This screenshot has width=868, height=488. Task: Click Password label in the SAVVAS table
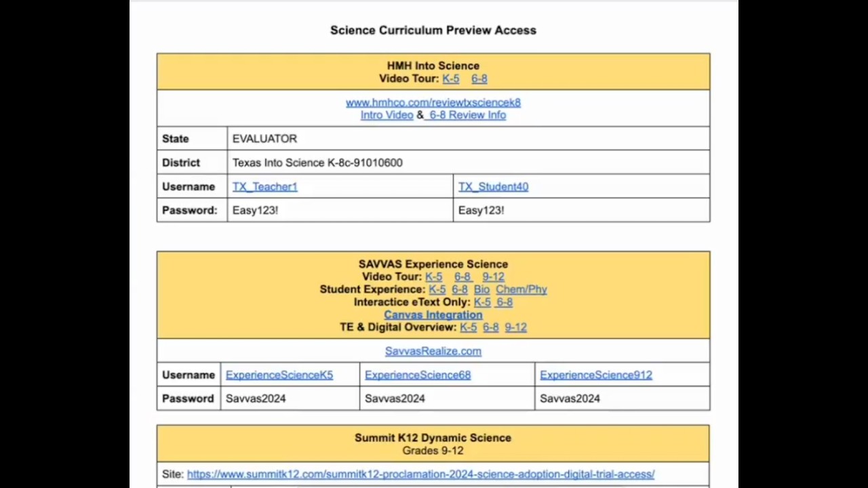188,399
